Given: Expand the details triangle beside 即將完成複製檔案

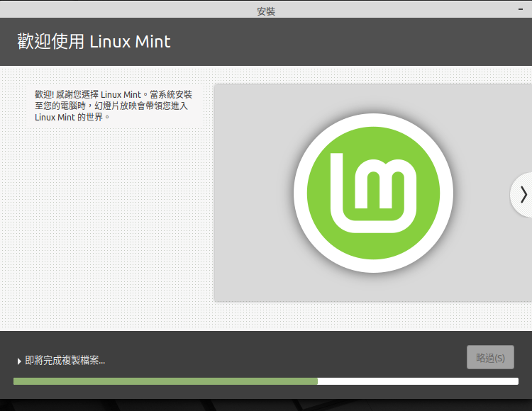Looking at the screenshot, I should tap(19, 361).
